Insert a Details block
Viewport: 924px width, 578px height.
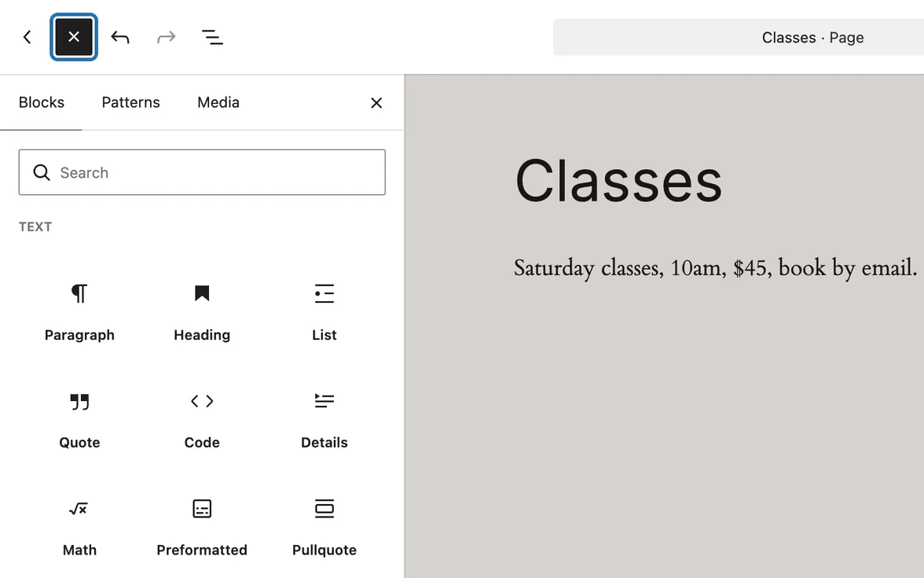coord(324,419)
